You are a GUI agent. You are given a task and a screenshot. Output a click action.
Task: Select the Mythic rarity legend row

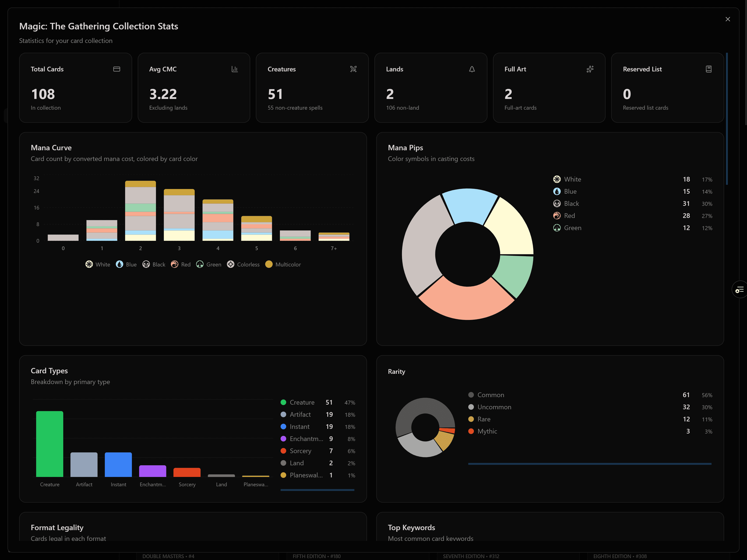(x=487, y=431)
